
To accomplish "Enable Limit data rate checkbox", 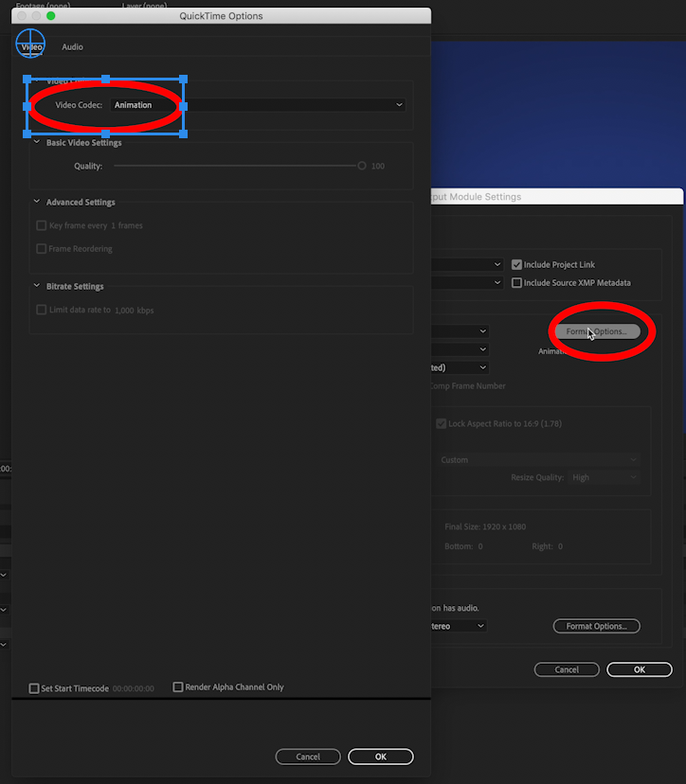I will (41, 310).
